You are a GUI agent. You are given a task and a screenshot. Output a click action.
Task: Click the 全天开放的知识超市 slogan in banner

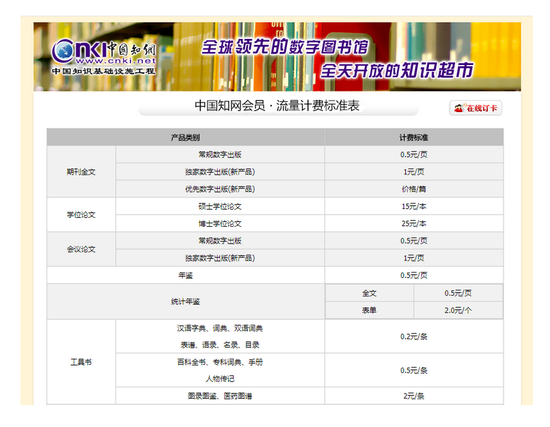click(x=397, y=71)
